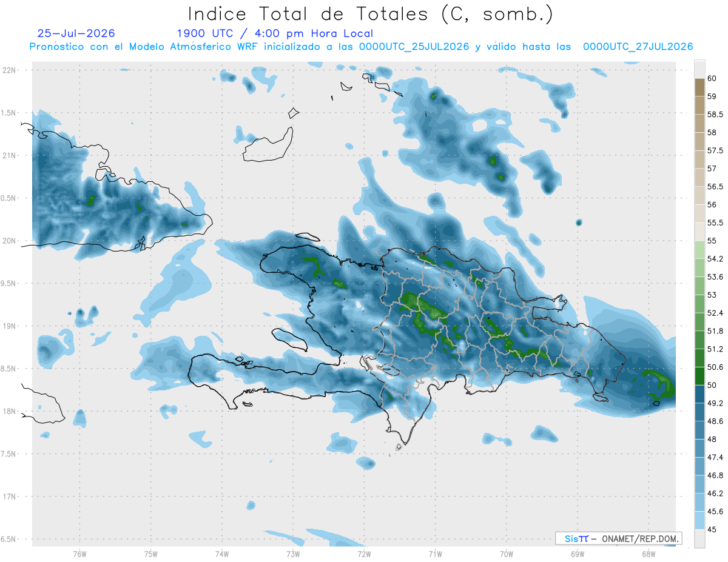The width and height of the screenshot is (728, 562).
Task: Click the '52.4' legend value
Action: pos(715,313)
